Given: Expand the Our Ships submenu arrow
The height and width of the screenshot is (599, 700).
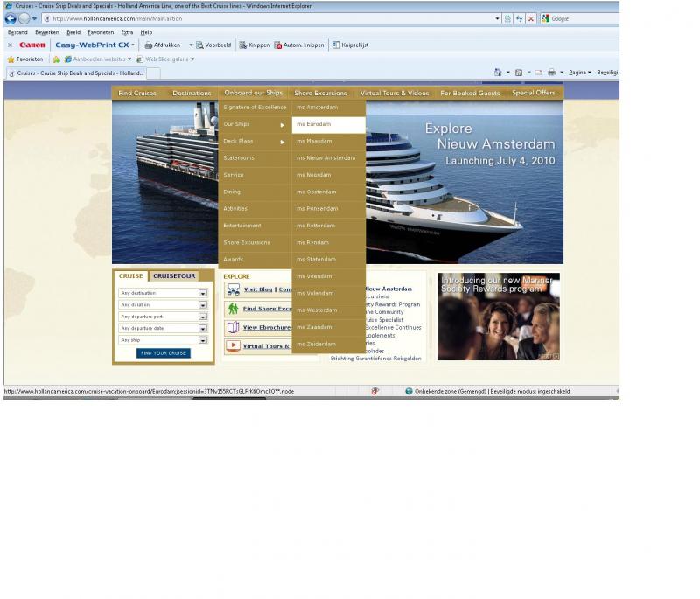Looking at the screenshot, I should tap(282, 125).
